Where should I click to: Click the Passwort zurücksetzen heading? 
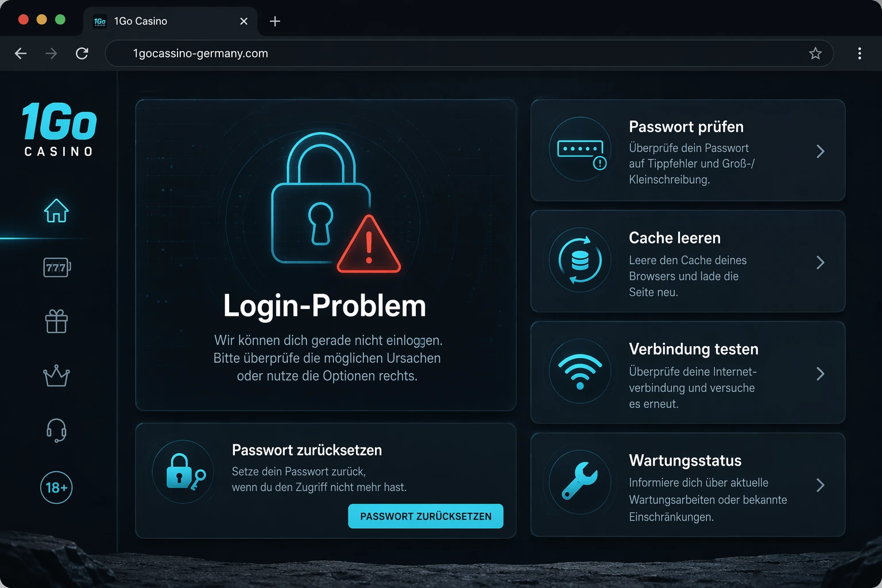coord(307,450)
